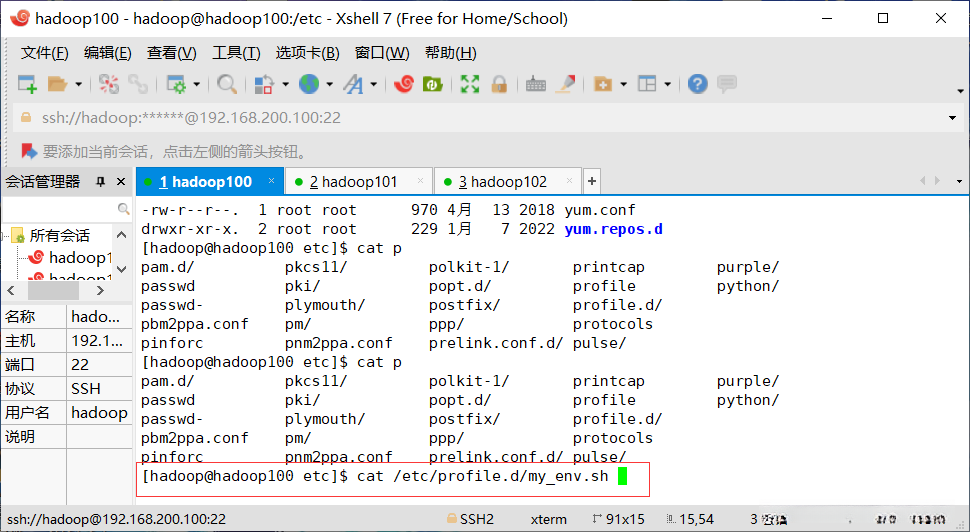
Task: Pin the 会话管理器 panel
Action: (x=100, y=181)
